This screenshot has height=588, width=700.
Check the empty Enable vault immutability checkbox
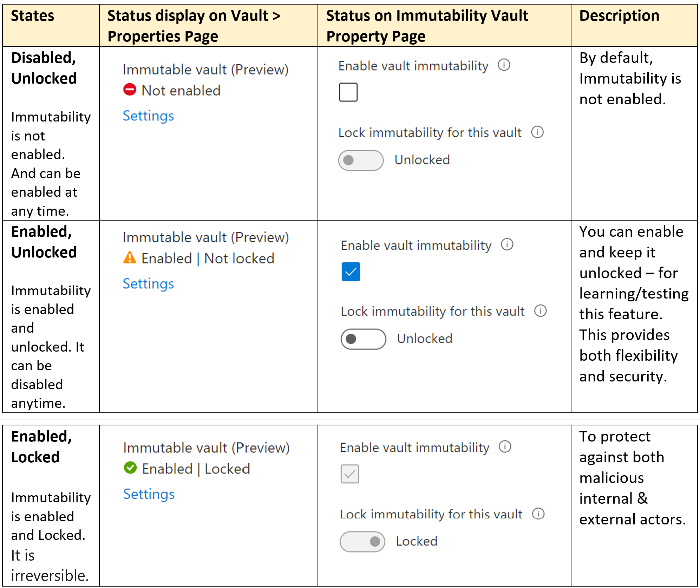point(348,92)
